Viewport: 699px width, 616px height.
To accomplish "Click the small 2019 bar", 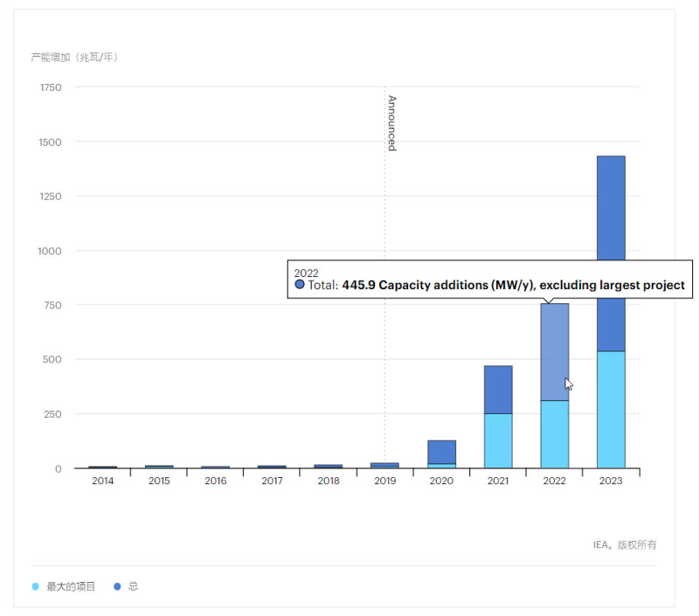I will pos(384,465).
